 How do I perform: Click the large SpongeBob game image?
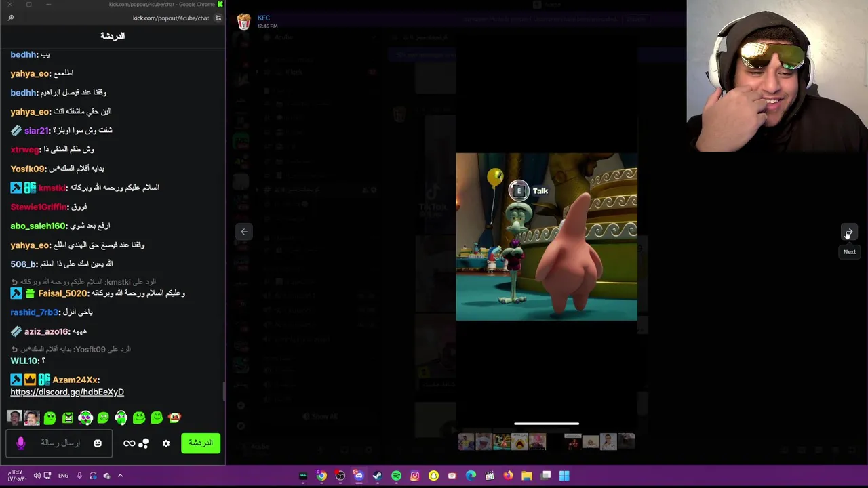(x=547, y=237)
